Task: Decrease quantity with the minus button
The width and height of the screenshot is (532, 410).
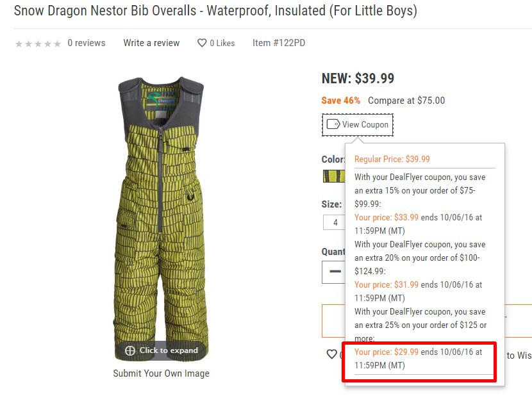Action: (335, 271)
